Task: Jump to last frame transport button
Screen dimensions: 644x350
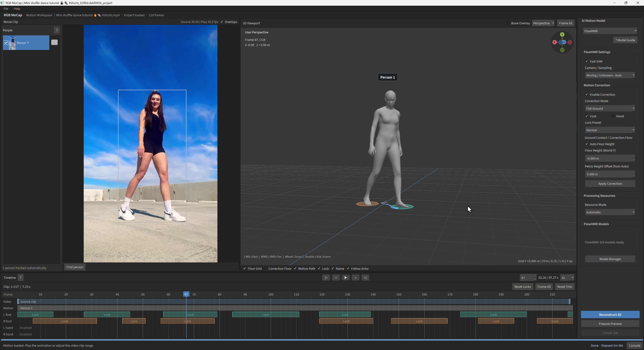Action: [365, 278]
